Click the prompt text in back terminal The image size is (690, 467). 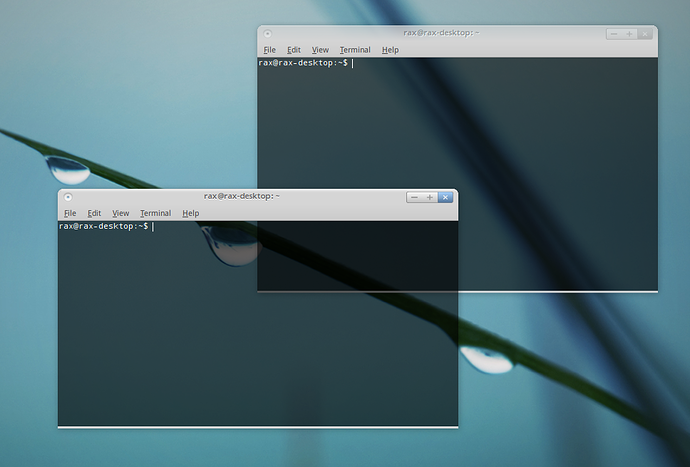click(303, 63)
